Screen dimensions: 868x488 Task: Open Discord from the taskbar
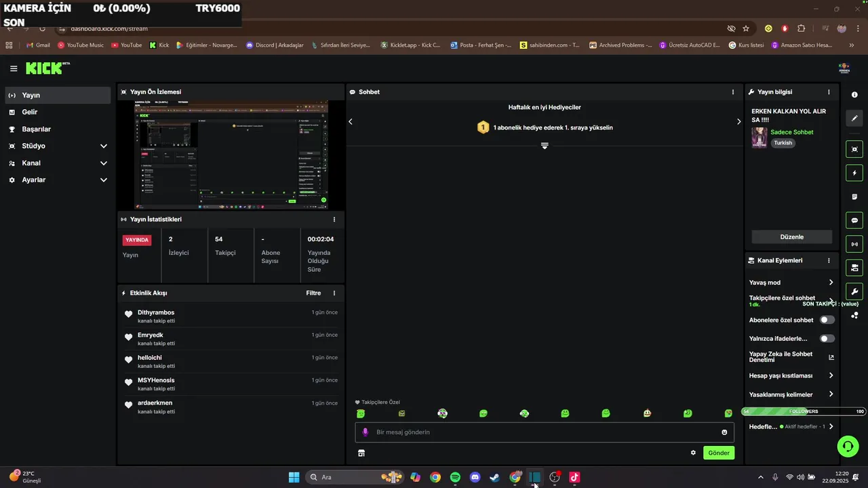pyautogui.click(x=475, y=477)
